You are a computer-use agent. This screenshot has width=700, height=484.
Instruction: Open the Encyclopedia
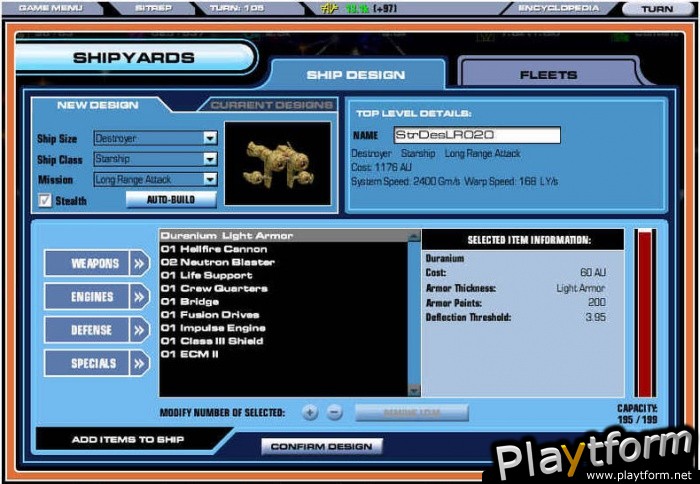[x=558, y=8]
